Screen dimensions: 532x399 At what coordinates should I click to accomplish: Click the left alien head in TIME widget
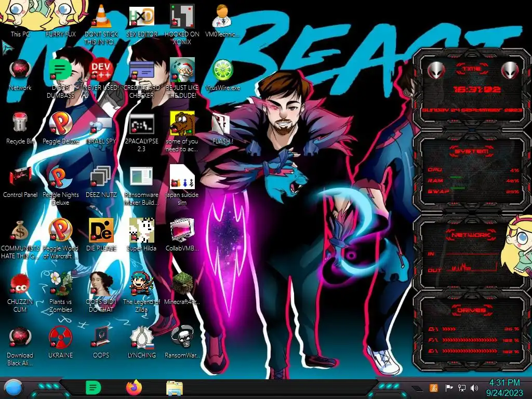click(x=436, y=70)
